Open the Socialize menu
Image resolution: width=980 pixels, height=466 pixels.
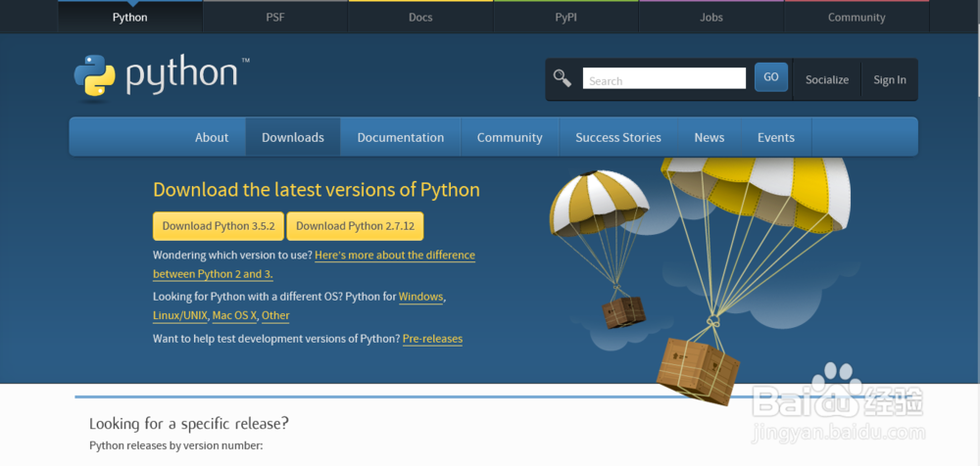click(x=827, y=79)
